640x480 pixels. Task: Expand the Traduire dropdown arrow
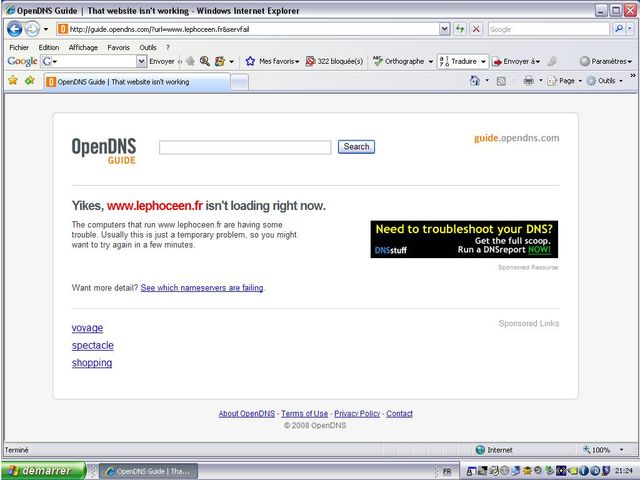[483, 62]
